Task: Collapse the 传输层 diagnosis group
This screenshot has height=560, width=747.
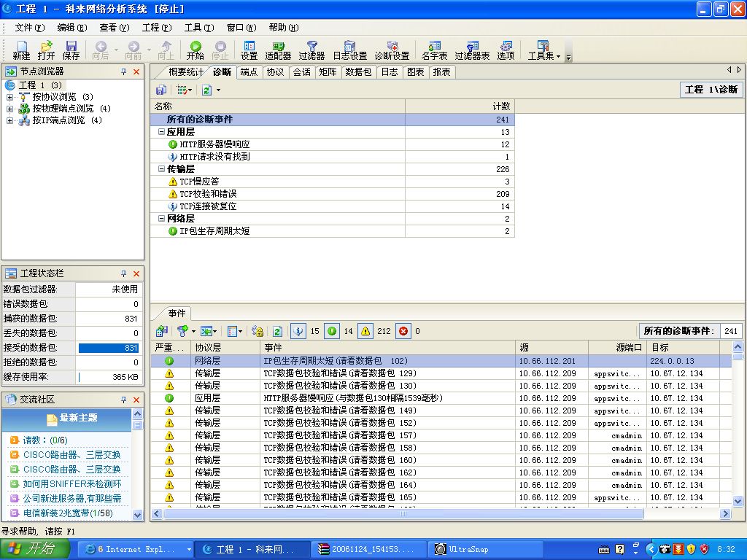Action: [161, 169]
